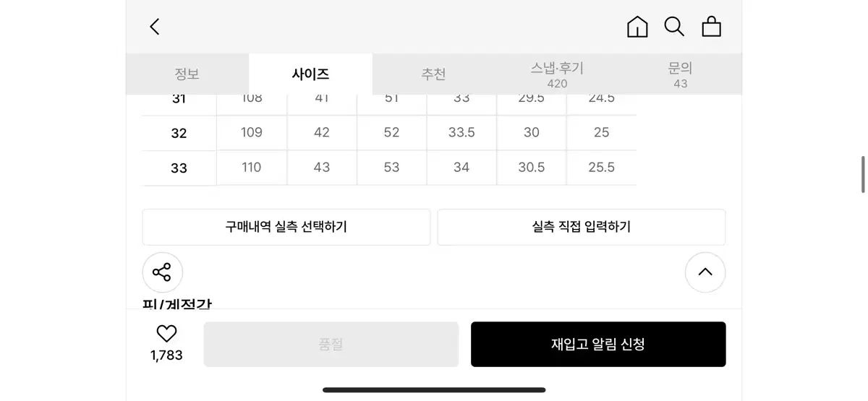The height and width of the screenshot is (401, 868).
Task: Tap the greyed-out 품절 button
Action: coord(331,344)
